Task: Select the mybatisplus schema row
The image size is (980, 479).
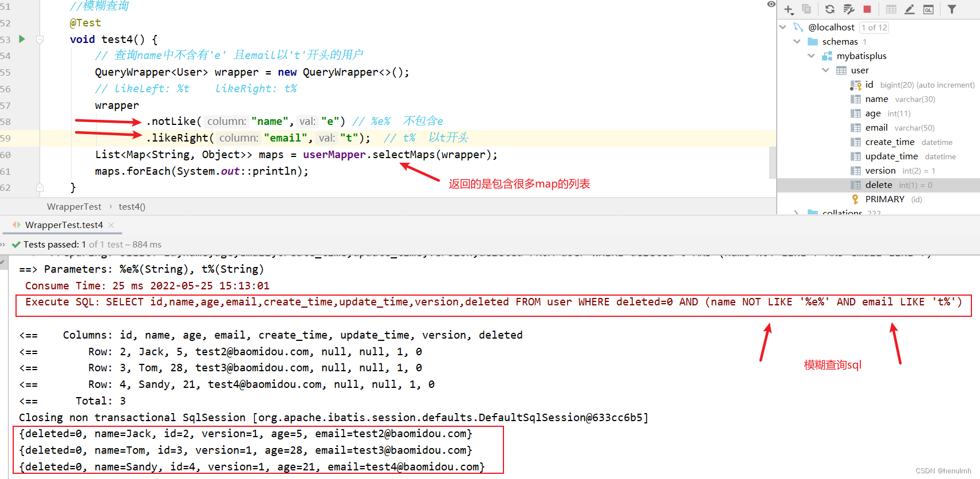Action: click(878, 56)
